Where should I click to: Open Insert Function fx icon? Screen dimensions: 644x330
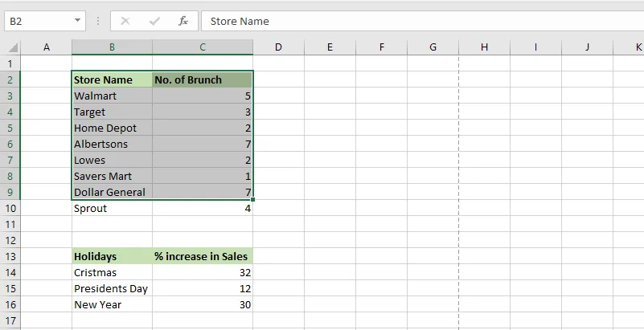(x=183, y=21)
